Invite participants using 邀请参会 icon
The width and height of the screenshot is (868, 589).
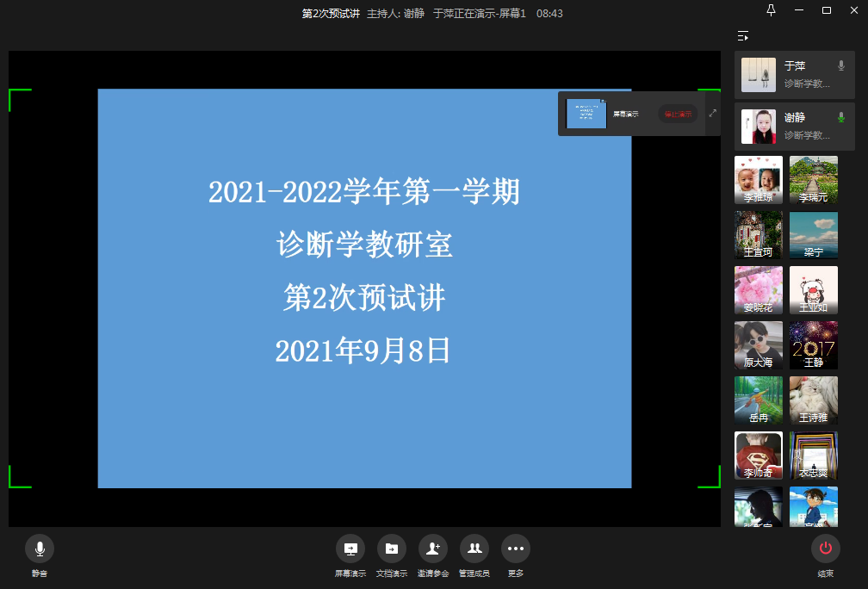(x=432, y=549)
